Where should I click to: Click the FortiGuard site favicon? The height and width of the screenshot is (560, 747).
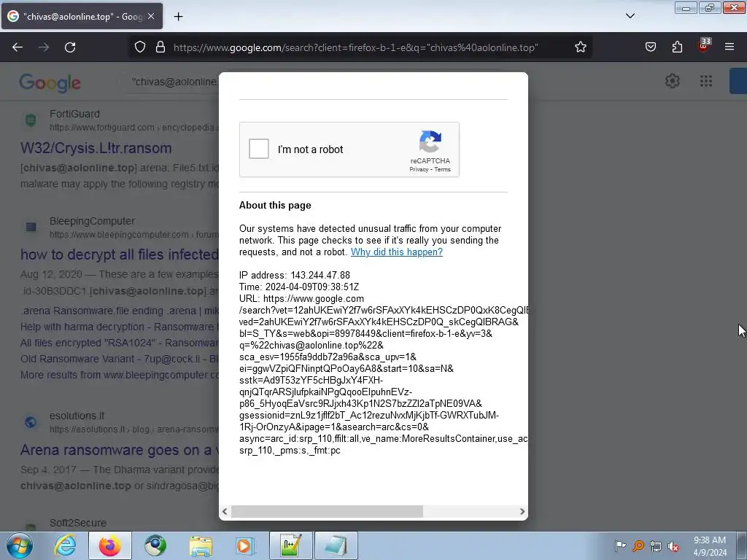(31, 120)
